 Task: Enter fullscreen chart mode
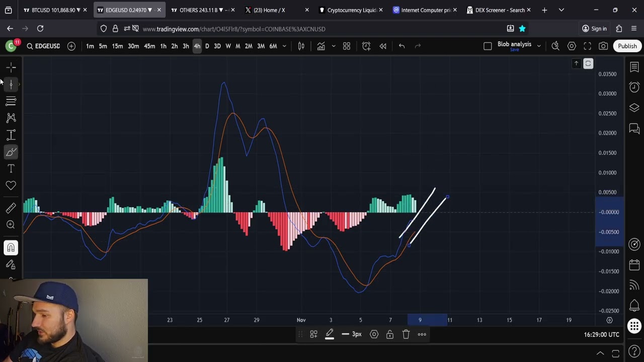tap(587, 46)
